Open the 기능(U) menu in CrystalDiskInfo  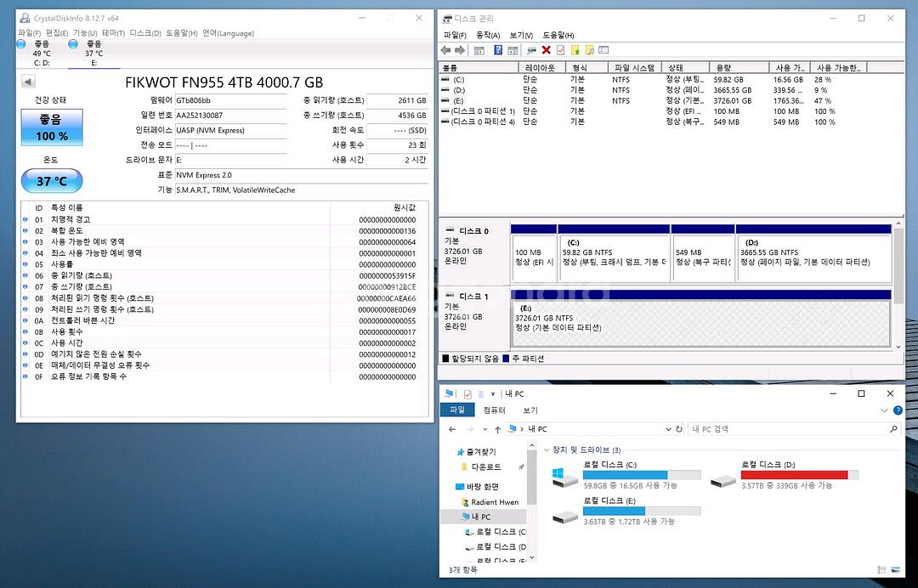85,33
